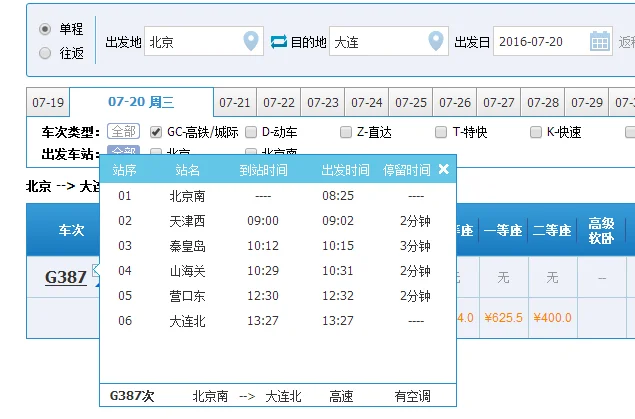Click the 北京南 station row in popup

coord(278,196)
